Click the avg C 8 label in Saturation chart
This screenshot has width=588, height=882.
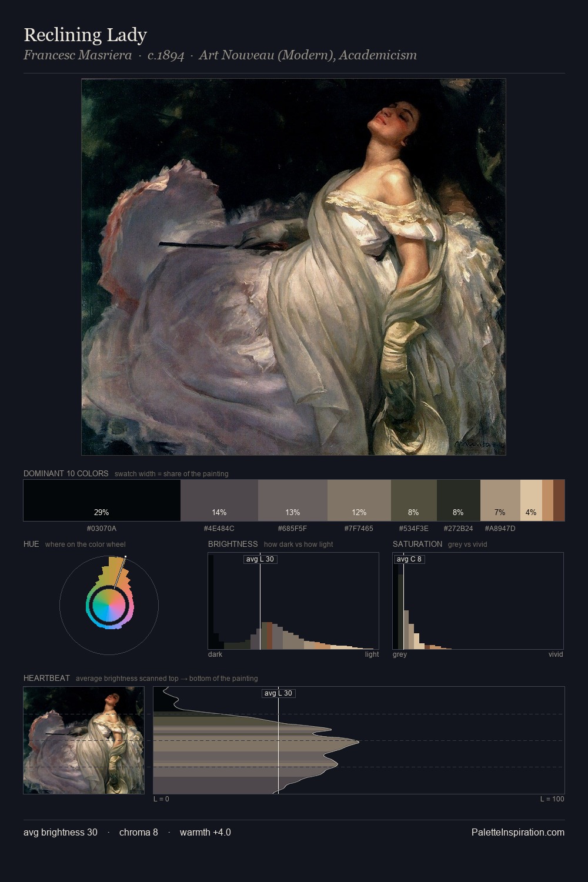tap(409, 559)
